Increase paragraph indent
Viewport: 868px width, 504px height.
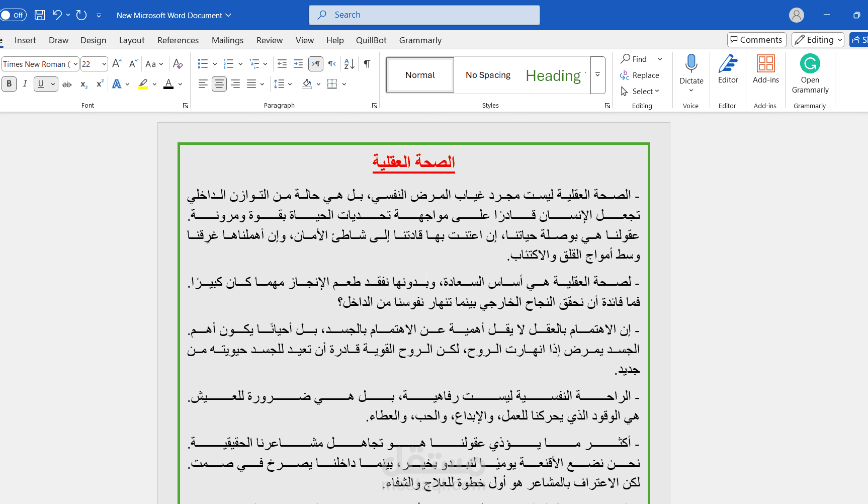(x=298, y=63)
